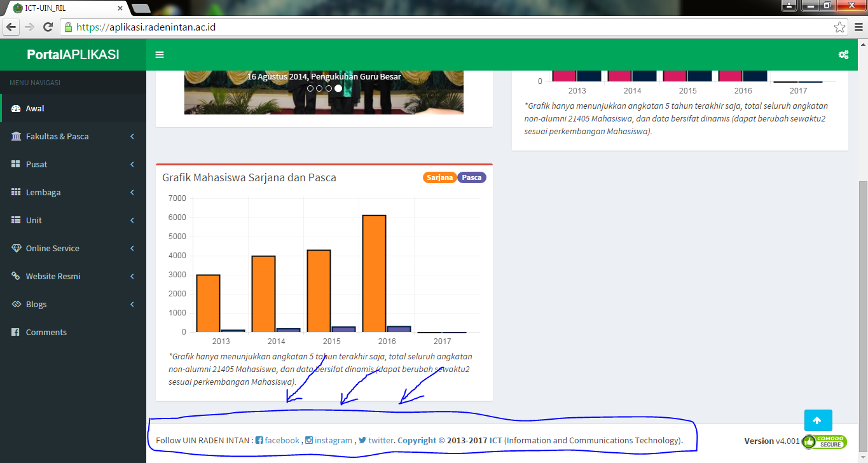Click the 2013 orange Sarjana bar
This screenshot has width=868, height=463.
tap(208, 303)
